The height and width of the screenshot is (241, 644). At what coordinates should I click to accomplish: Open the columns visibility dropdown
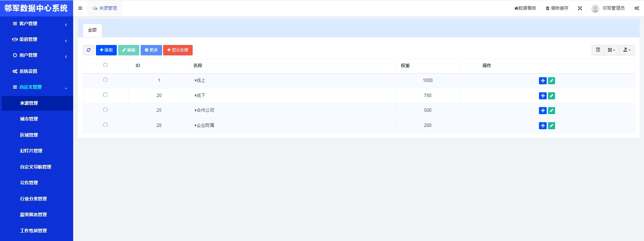(611, 50)
